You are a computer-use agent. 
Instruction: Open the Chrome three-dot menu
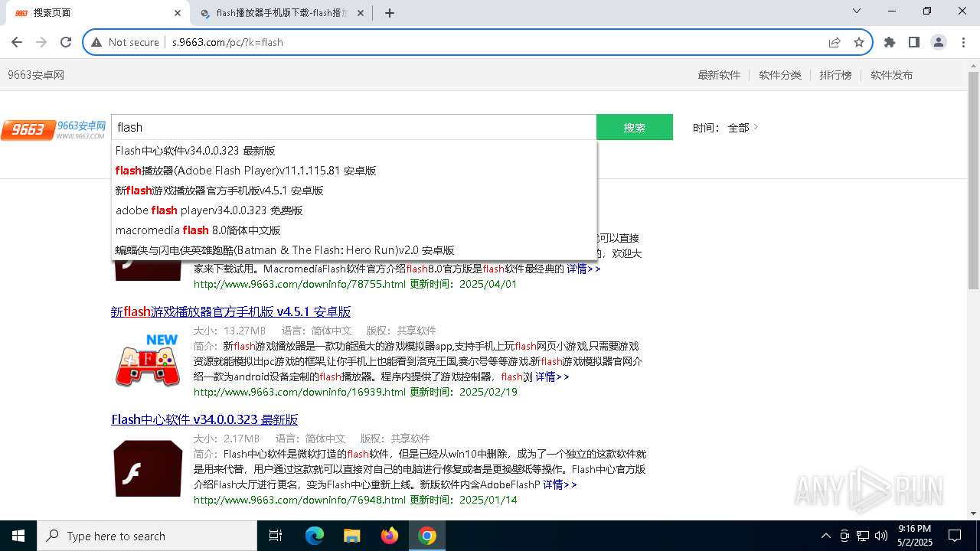coord(962,42)
